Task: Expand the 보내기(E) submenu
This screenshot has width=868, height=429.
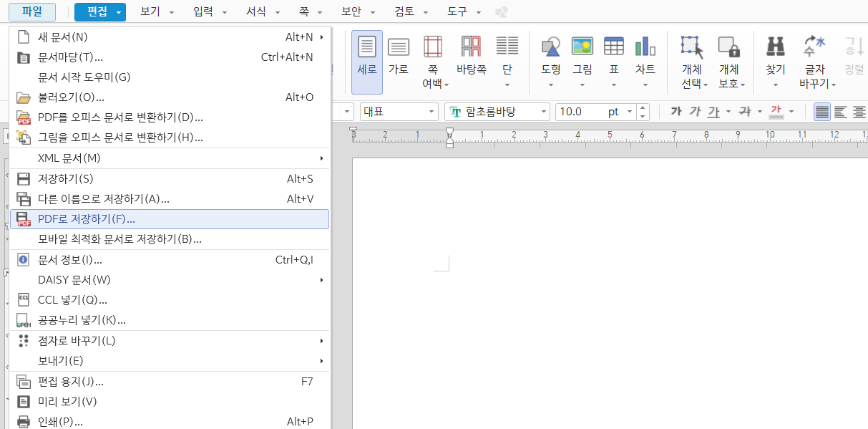Action: [170, 361]
